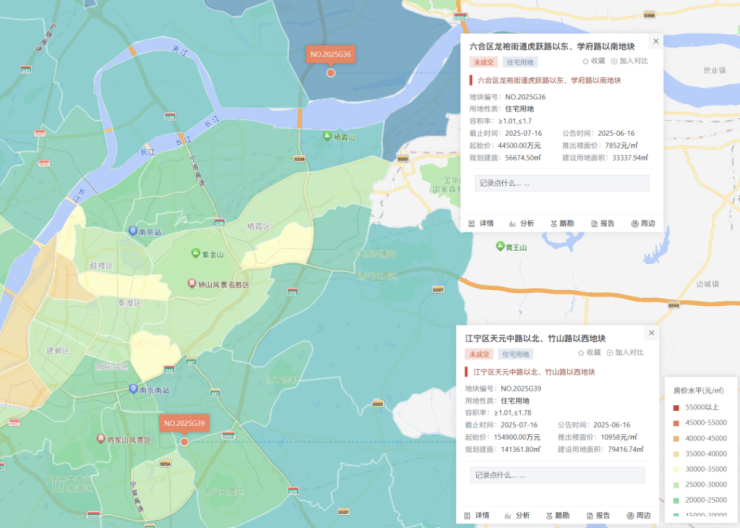Click the note input field in 江宁区 card
Screen dimensions: 740x528
[x=557, y=475]
